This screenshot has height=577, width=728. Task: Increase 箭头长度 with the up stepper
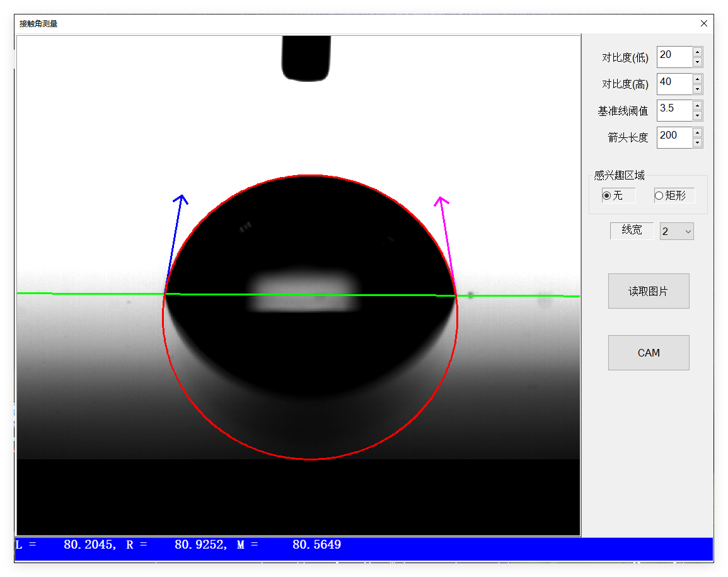point(697,133)
